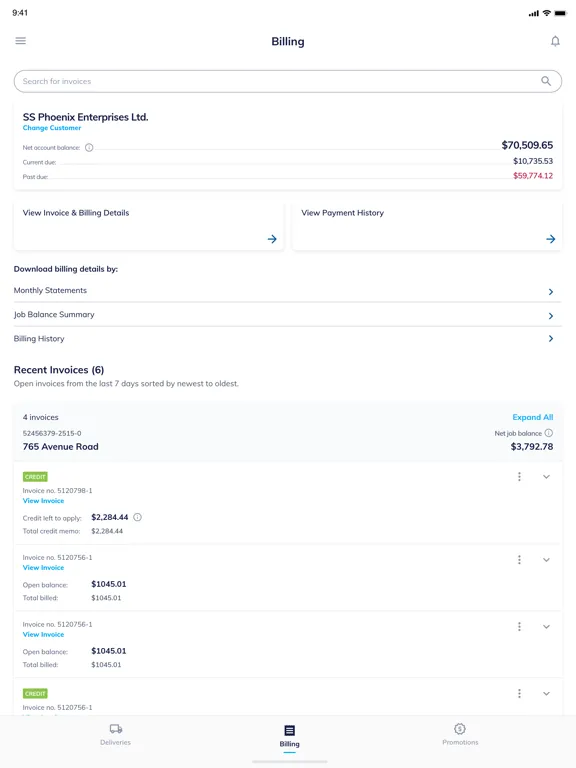Select net job balance $3,792.78
The width and height of the screenshot is (576, 768).
tap(532, 447)
